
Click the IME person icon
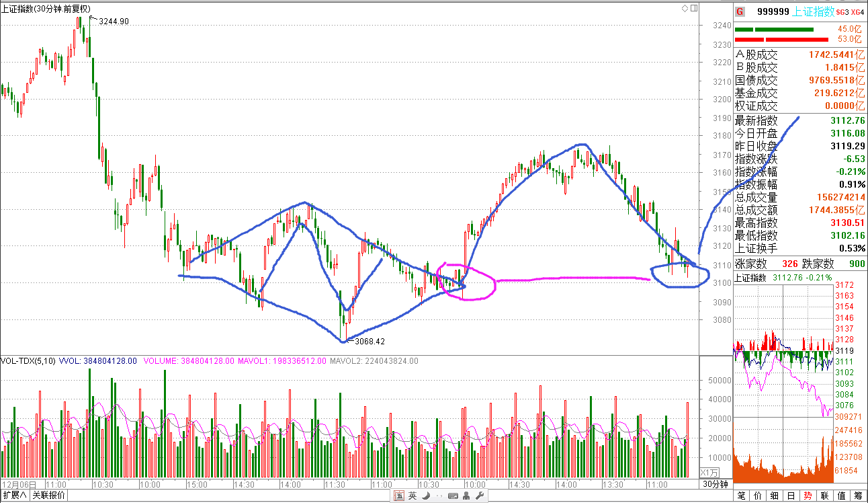[466, 496]
